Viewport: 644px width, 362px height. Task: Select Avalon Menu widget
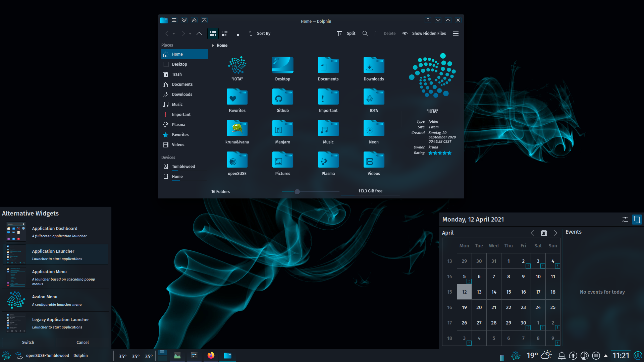(56, 300)
